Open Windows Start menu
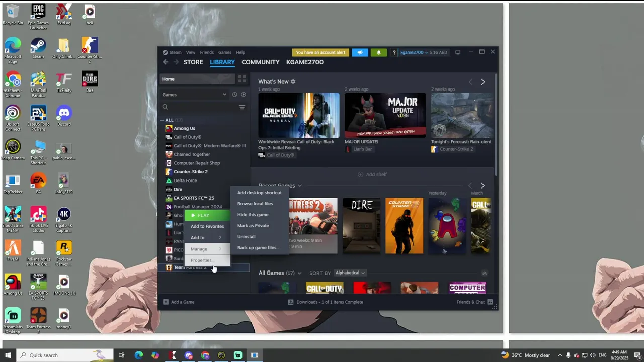Screen dimensions: 644x362 point(8,355)
